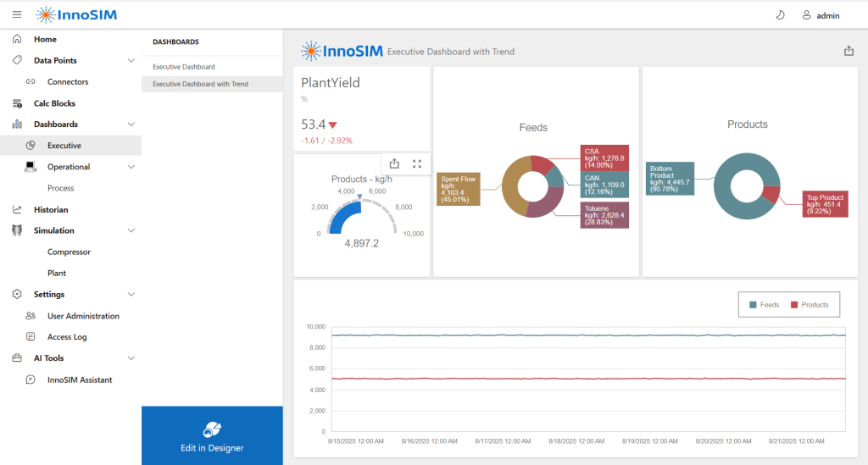Click the DASHBOARDS panel heading
This screenshot has width=868, height=465.
click(176, 42)
